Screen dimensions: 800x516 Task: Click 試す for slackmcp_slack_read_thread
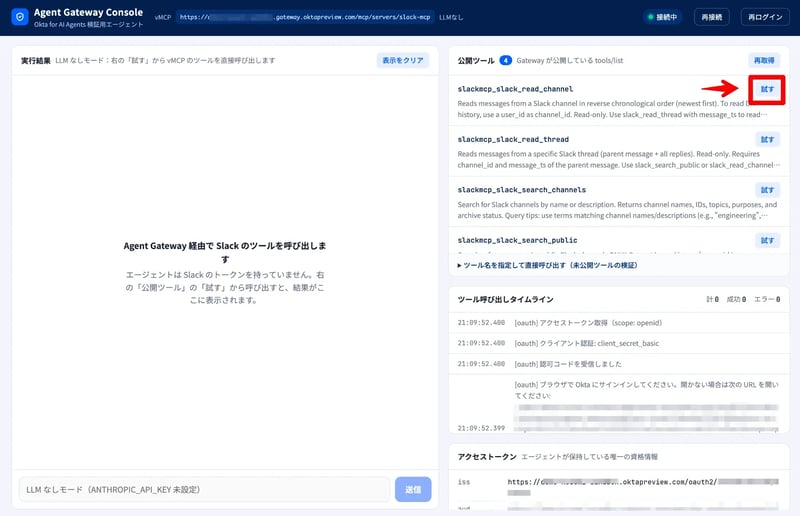[x=767, y=139]
